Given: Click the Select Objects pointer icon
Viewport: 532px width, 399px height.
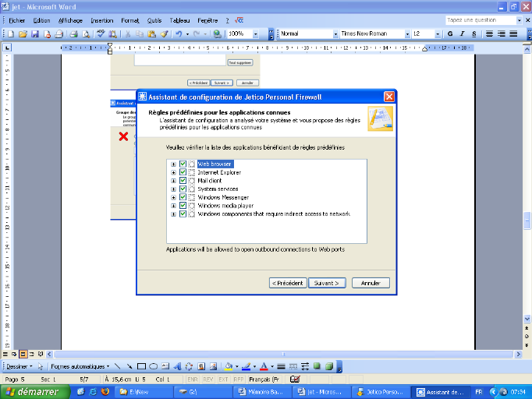Looking at the screenshot, I should tap(41, 366).
